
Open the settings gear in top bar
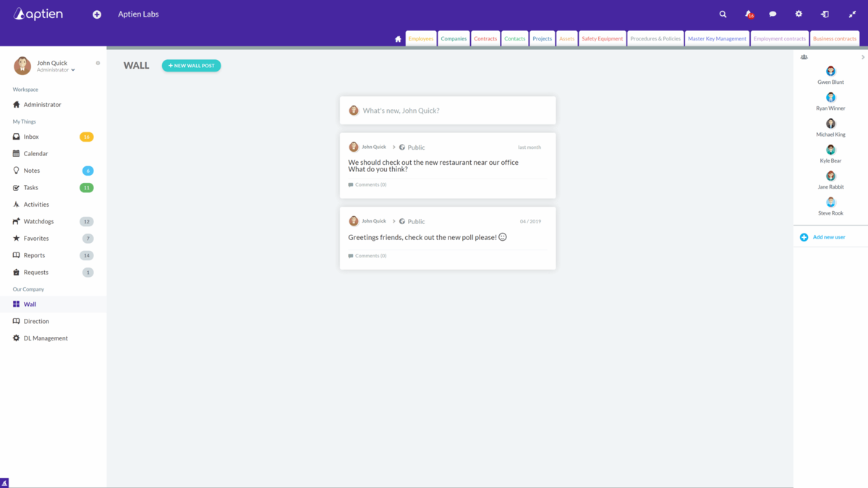coord(799,14)
